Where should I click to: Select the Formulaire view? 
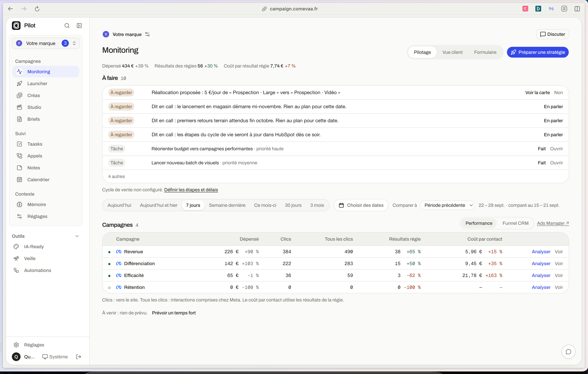click(485, 52)
